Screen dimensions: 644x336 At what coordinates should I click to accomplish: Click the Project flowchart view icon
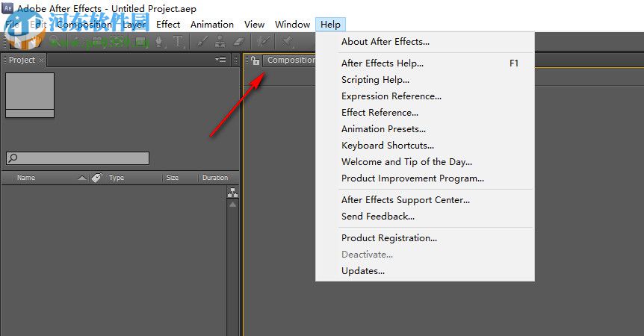232,193
